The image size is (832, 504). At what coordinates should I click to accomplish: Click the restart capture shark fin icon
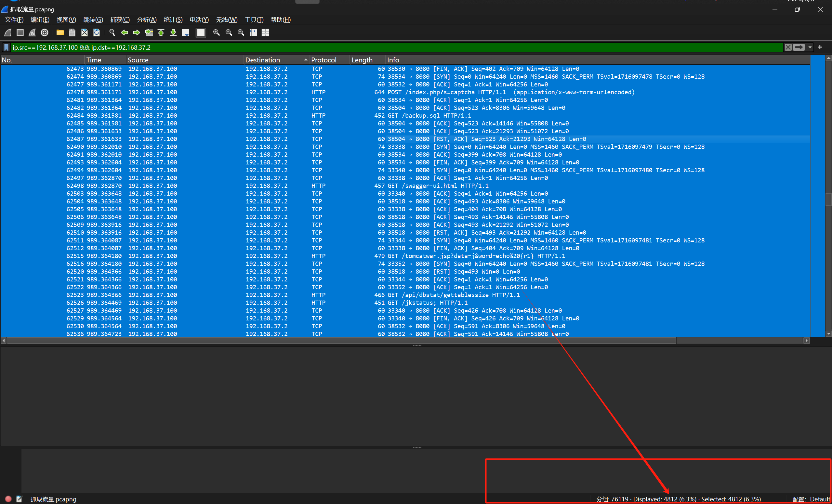coord(33,32)
